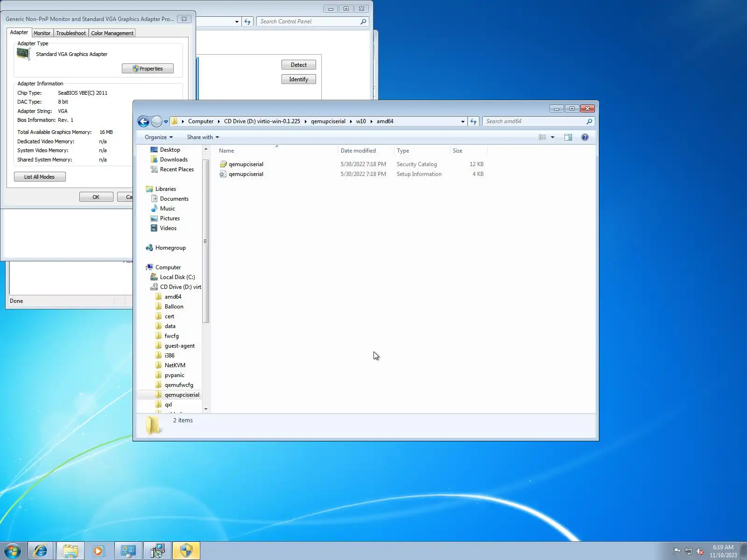Click the Control Panel taskbar icon

(x=128, y=551)
